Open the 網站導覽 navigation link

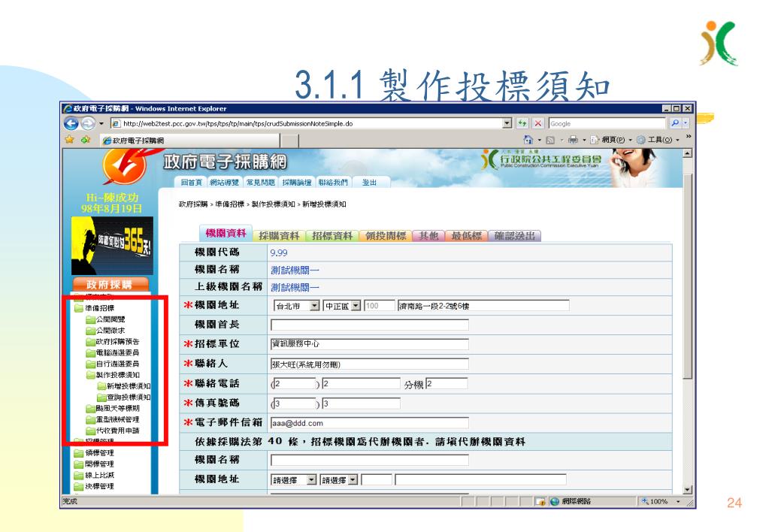coord(224,183)
